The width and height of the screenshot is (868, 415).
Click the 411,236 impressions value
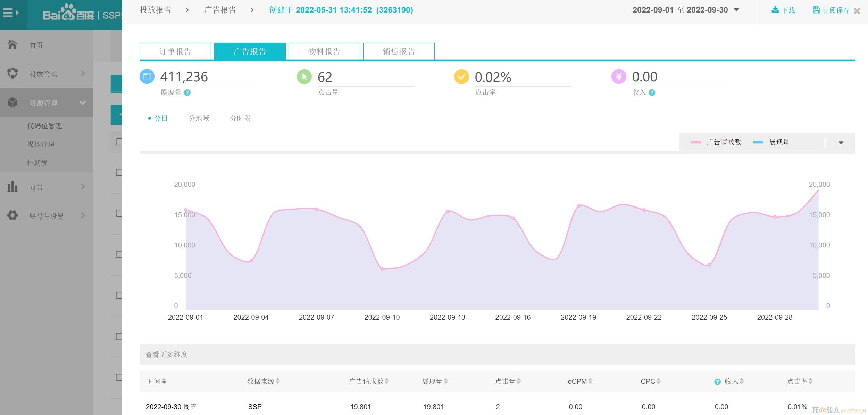click(x=184, y=77)
